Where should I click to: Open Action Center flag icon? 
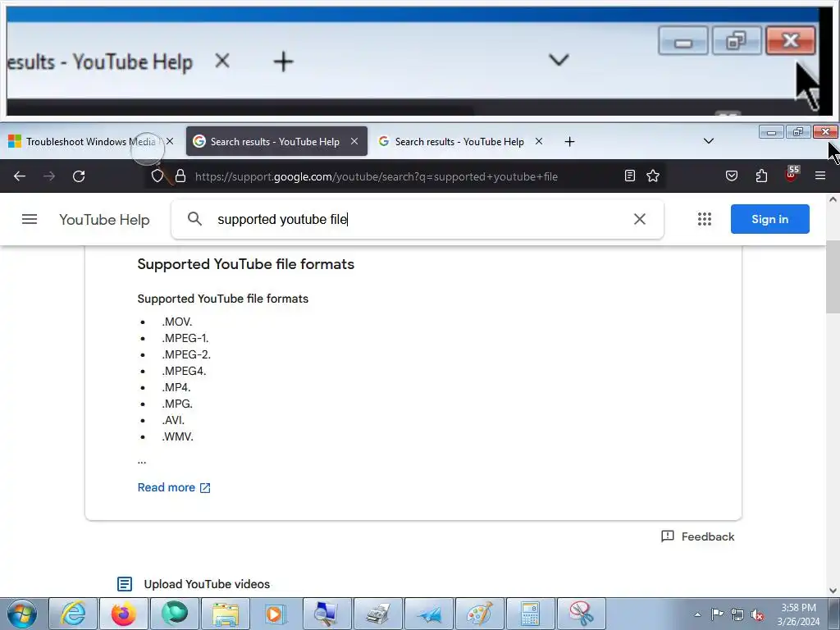tap(717, 614)
